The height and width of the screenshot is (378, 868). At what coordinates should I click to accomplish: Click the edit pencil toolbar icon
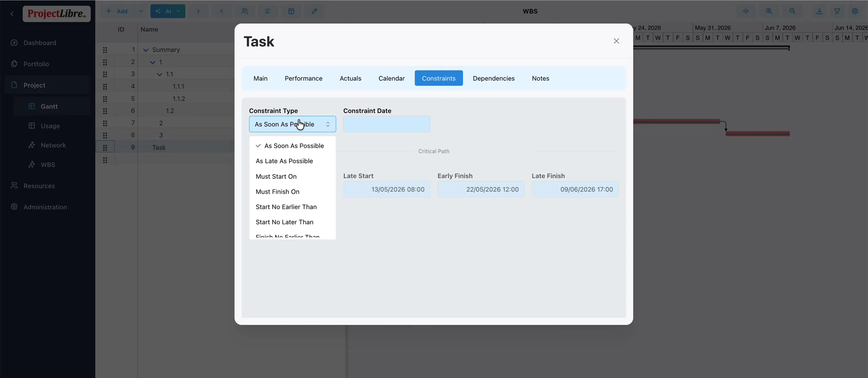[x=314, y=11]
